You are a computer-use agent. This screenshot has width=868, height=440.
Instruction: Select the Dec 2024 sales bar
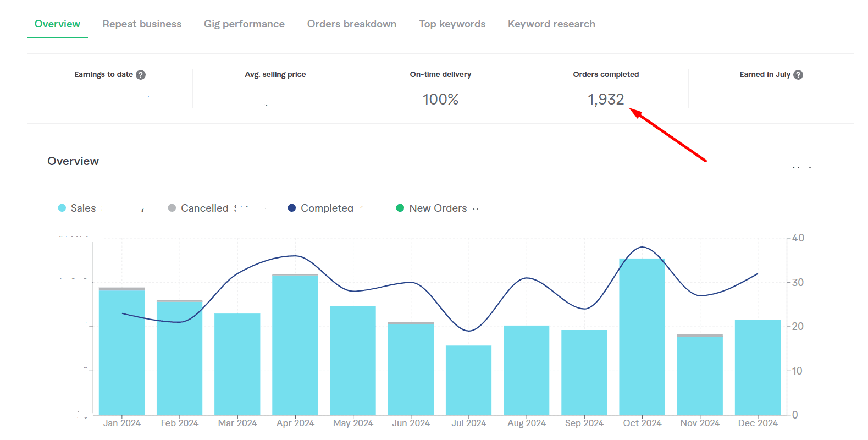[x=758, y=367]
